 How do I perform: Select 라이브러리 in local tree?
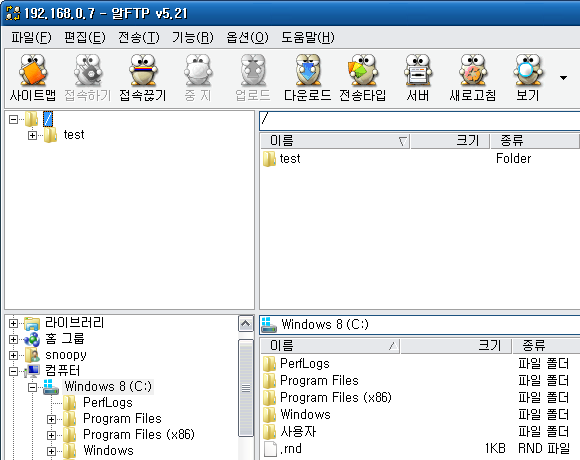pos(74,323)
